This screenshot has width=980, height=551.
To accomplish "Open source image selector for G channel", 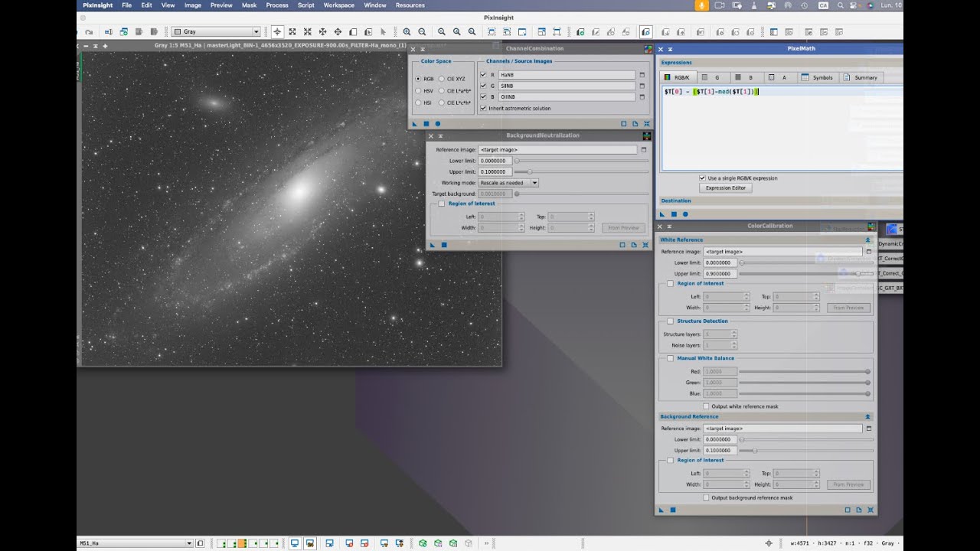I will click(x=642, y=86).
